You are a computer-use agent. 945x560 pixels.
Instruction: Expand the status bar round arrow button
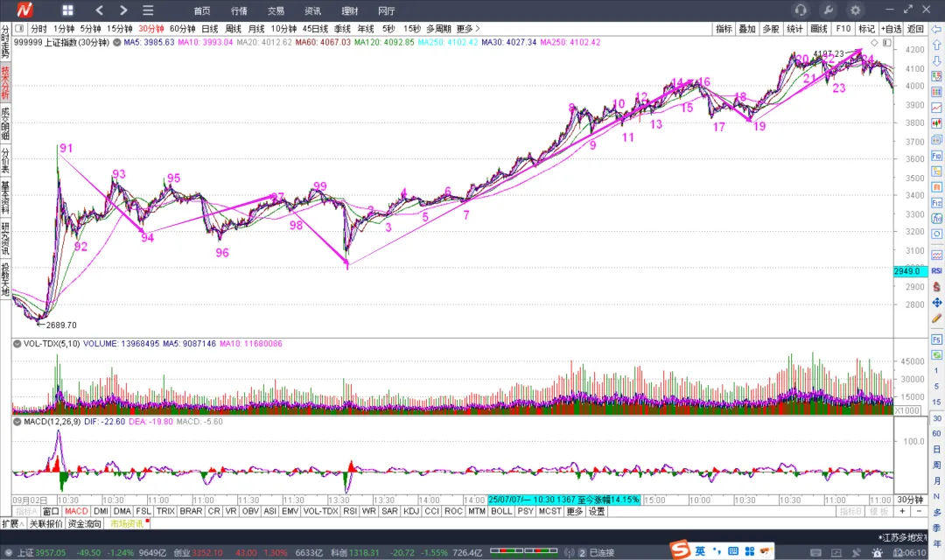(9, 553)
